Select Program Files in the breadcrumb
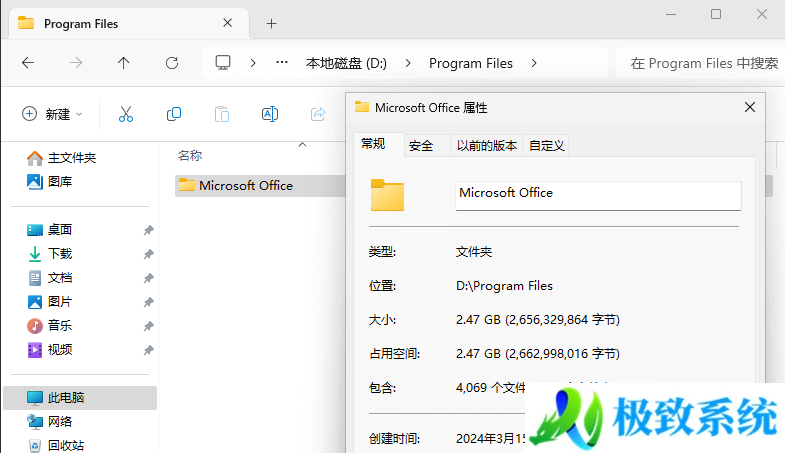 pos(471,63)
